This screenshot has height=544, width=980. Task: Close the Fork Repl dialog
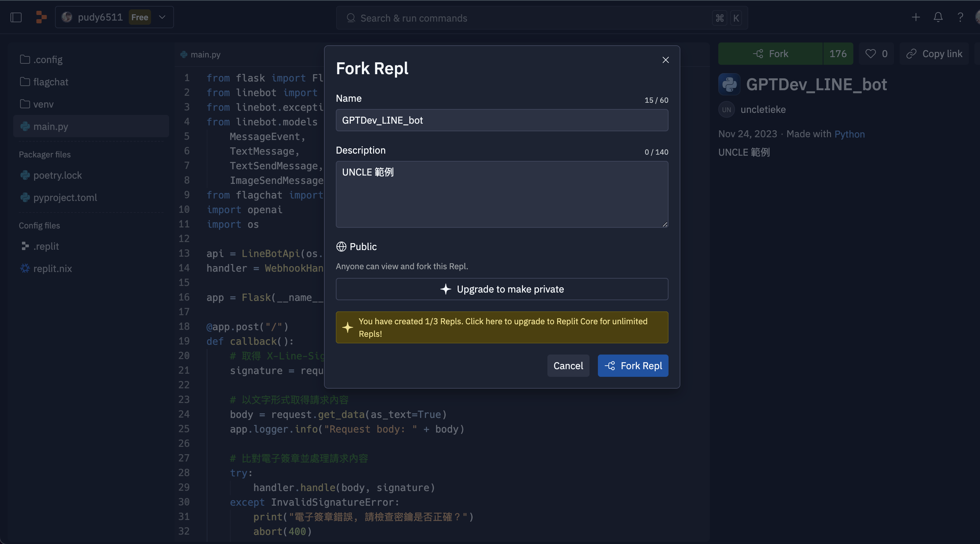(665, 60)
